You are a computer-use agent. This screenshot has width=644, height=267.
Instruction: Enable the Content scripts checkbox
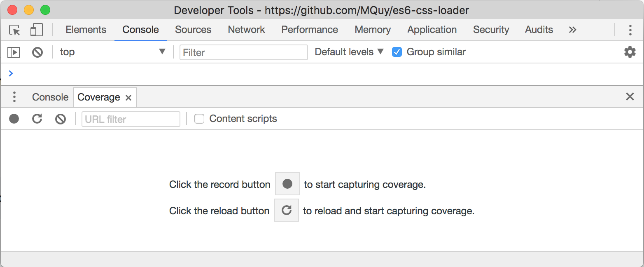[x=199, y=119]
